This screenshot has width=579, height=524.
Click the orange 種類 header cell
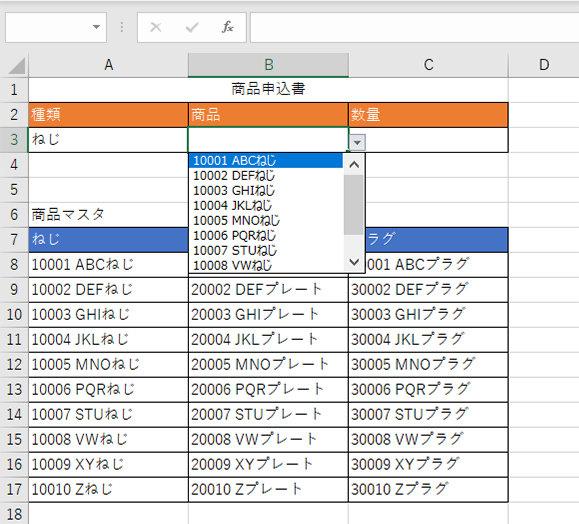108,115
